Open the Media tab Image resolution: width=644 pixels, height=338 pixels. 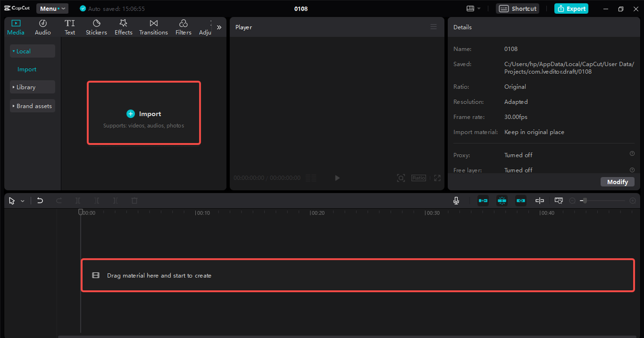16,27
